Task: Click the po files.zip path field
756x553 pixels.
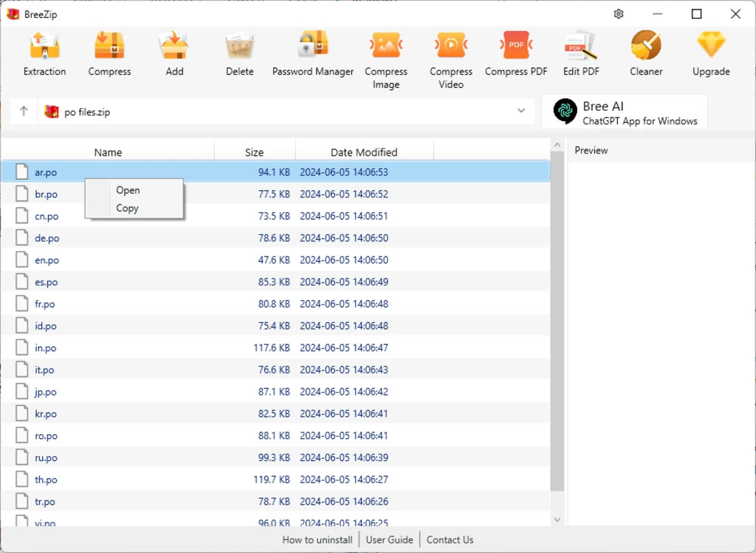Action: pyautogui.click(x=287, y=112)
